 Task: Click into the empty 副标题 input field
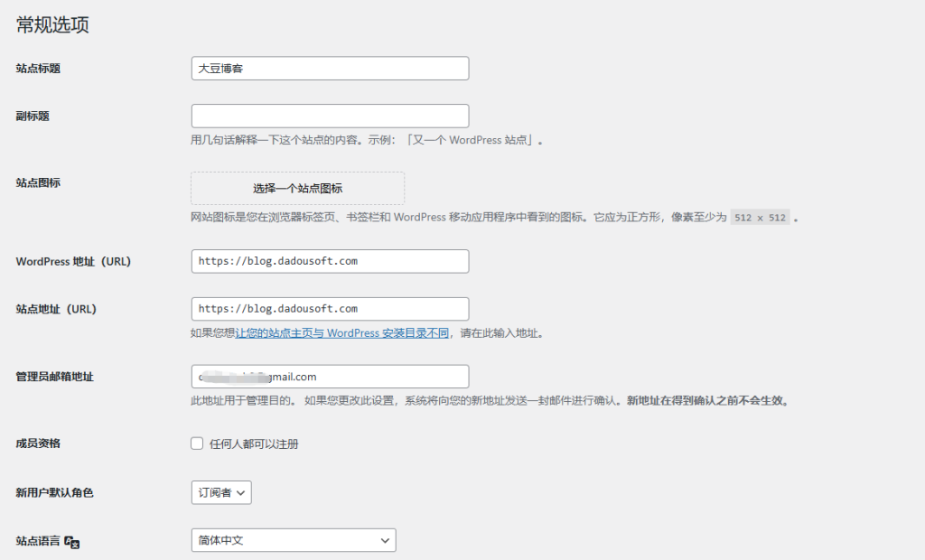point(330,116)
